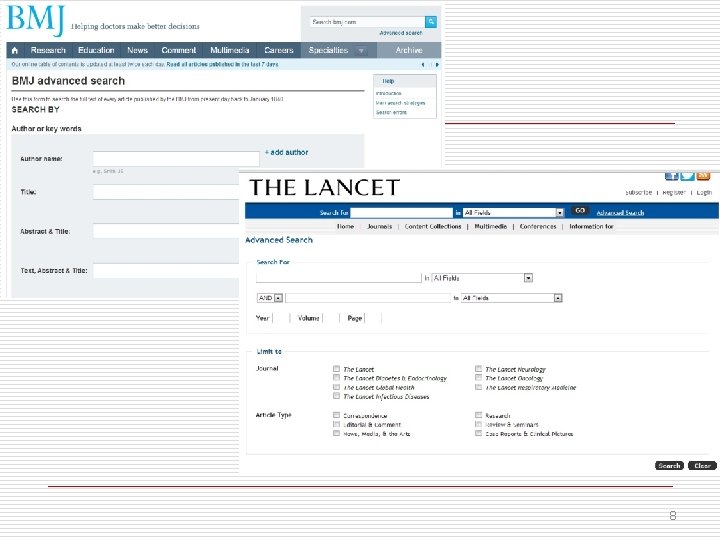The height and width of the screenshot is (540, 720).
Task: Check News, Media, & the Arts checkbox
Action: [337, 433]
